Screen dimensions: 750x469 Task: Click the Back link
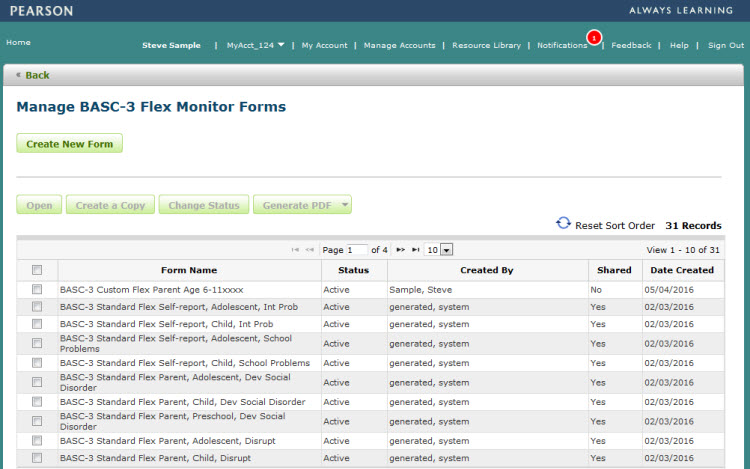37,75
